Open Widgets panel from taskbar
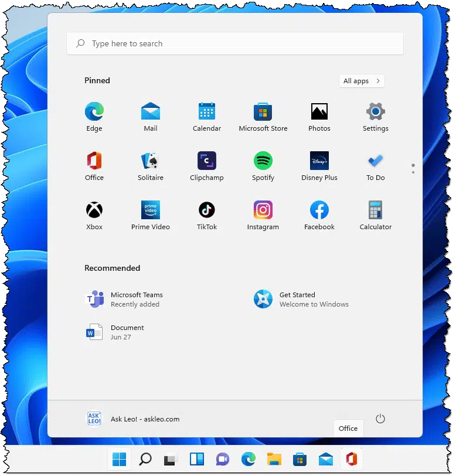Screen dimensions: 456x476 click(x=197, y=459)
